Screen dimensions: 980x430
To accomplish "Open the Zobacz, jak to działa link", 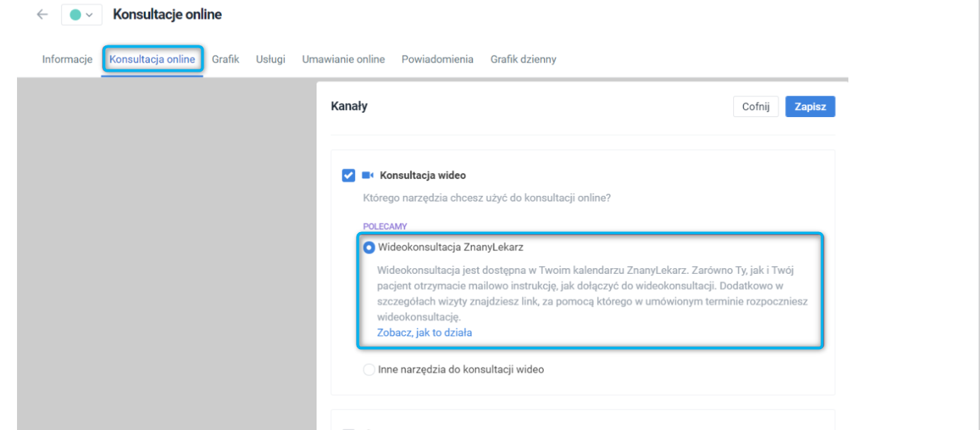I will [x=425, y=332].
